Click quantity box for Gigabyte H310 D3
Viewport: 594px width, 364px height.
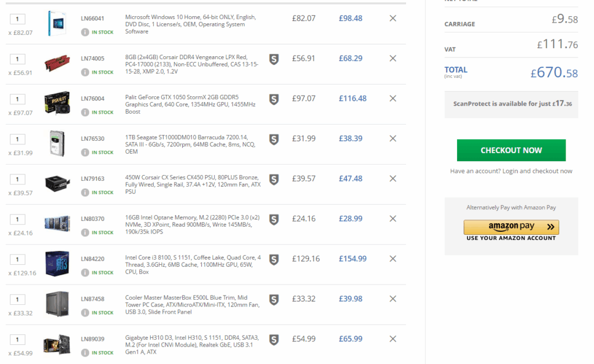(17, 340)
